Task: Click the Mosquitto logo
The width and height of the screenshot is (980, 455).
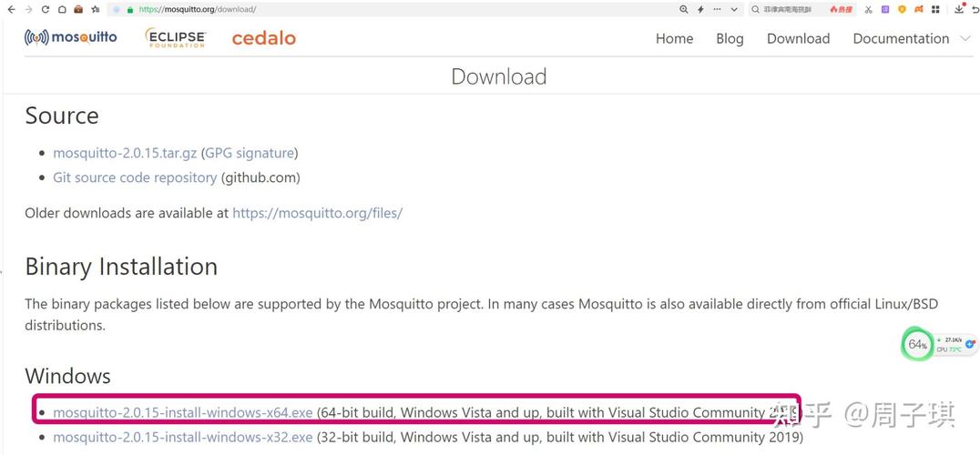Action: tap(71, 37)
